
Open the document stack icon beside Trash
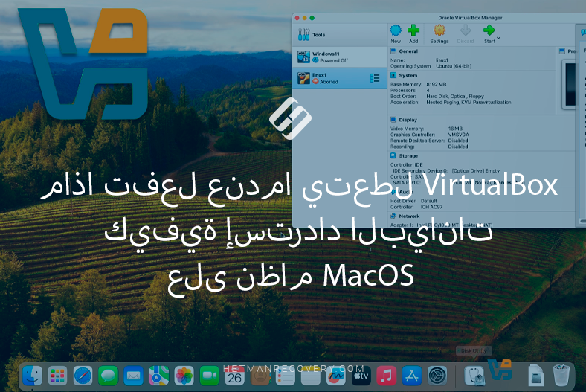(535, 376)
